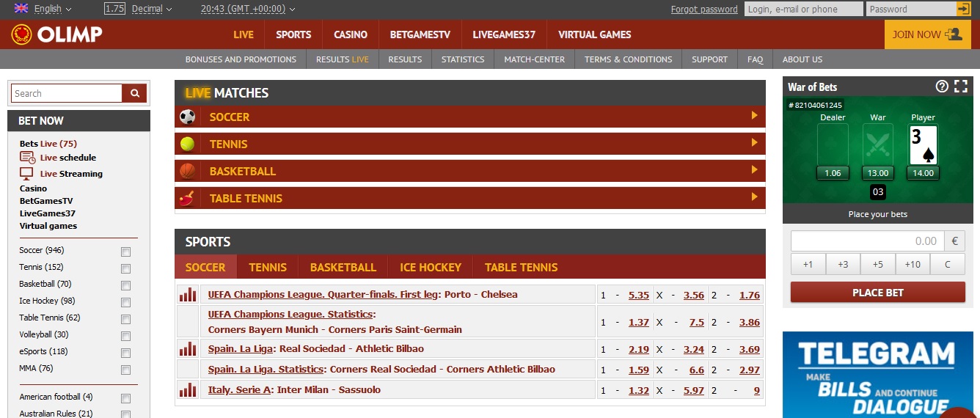
Task: Open the Italy. Serie A league link
Action: pos(238,390)
